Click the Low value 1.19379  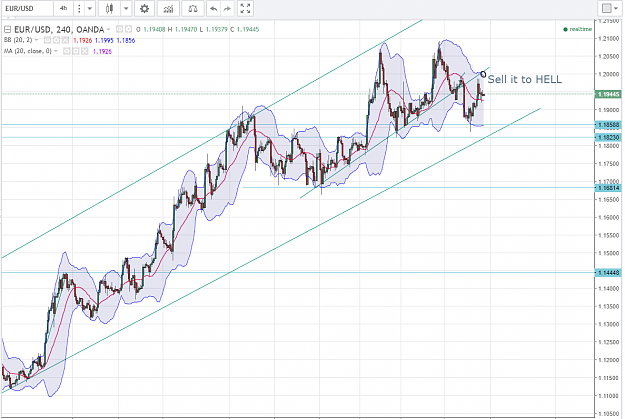pyautogui.click(x=217, y=30)
